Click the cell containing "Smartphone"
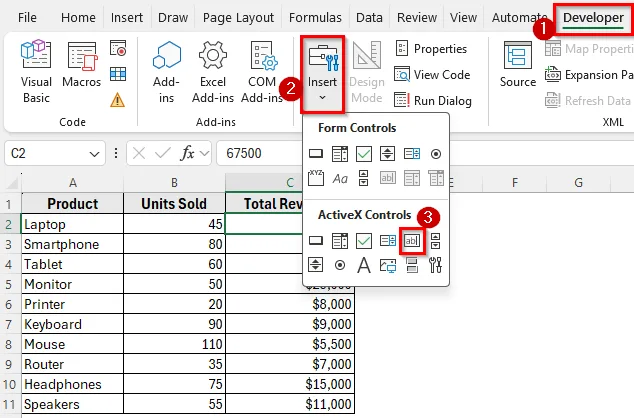634x418 pixels. [x=73, y=244]
